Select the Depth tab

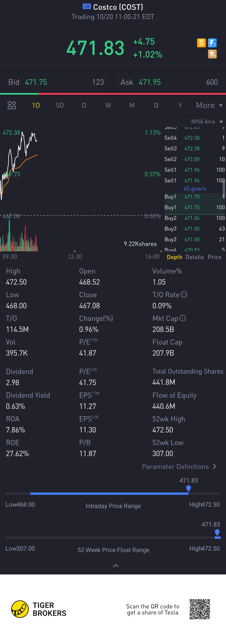[x=175, y=257]
